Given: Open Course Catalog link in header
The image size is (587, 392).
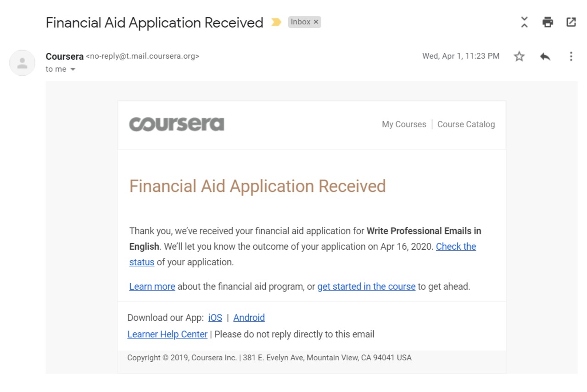Looking at the screenshot, I should pos(466,124).
